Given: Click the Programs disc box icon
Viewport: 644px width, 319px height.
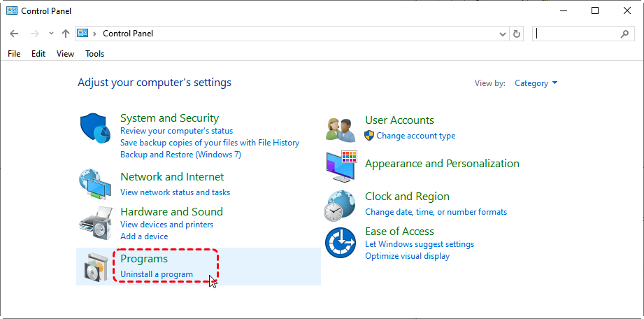Looking at the screenshot, I should pos(95,267).
